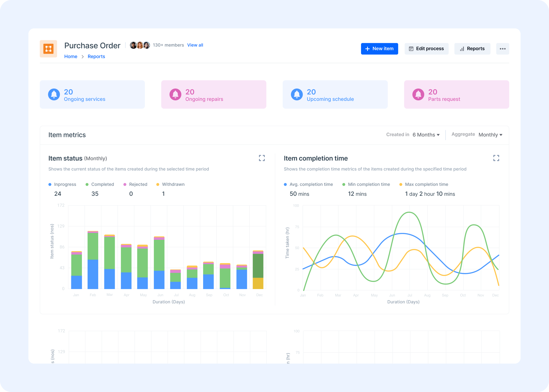Select the Home breadcrumb navigation item
The height and width of the screenshot is (392, 549).
point(70,56)
